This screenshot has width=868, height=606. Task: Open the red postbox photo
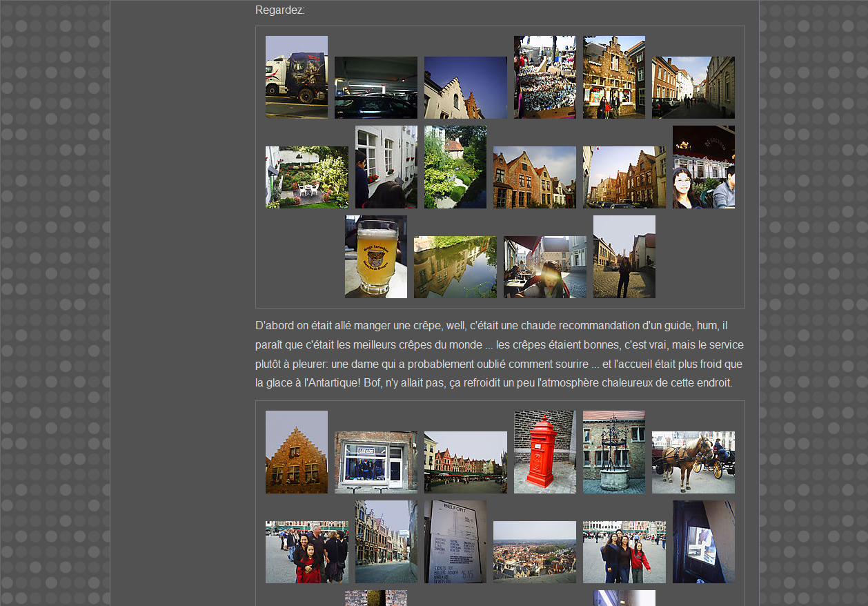tap(545, 452)
